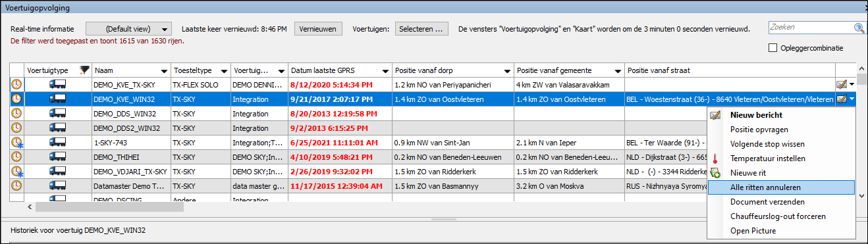Select the TX-FLEX SOLO cell

(200, 84)
